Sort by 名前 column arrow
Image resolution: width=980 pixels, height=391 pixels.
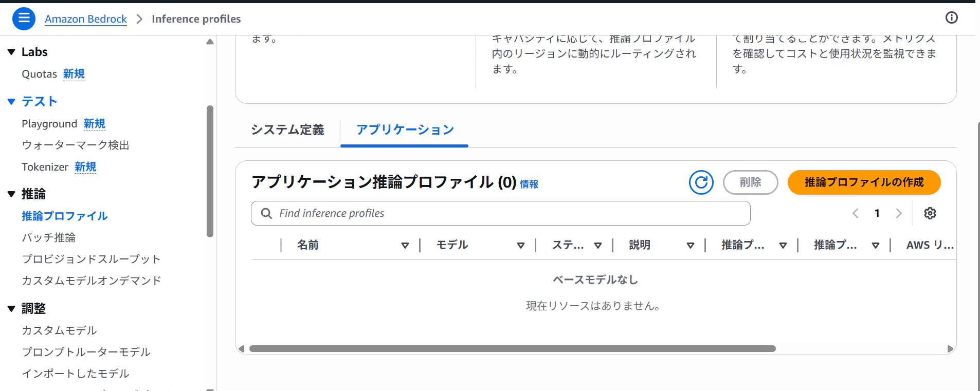pos(405,246)
